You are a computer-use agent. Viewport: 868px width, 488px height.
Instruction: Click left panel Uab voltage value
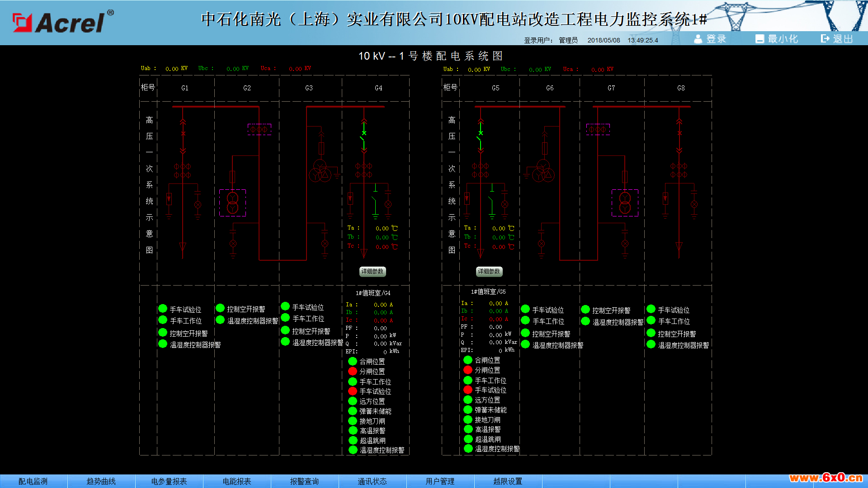pos(172,69)
